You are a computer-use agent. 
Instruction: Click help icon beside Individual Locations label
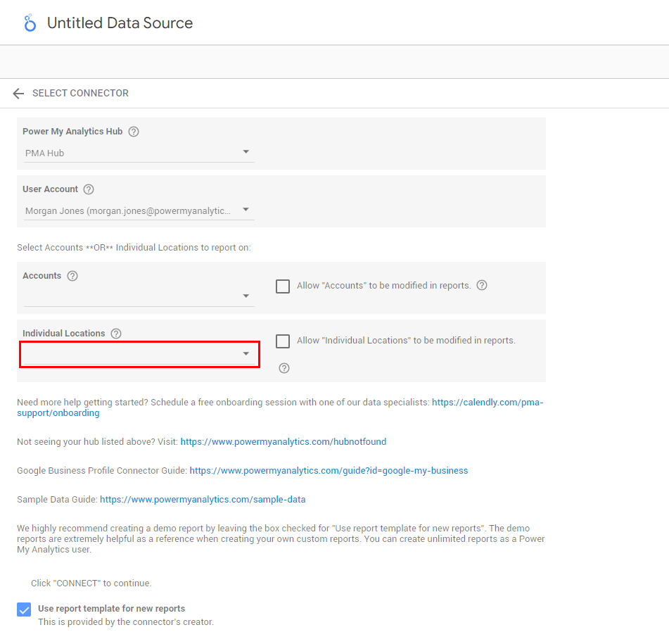[x=116, y=334]
